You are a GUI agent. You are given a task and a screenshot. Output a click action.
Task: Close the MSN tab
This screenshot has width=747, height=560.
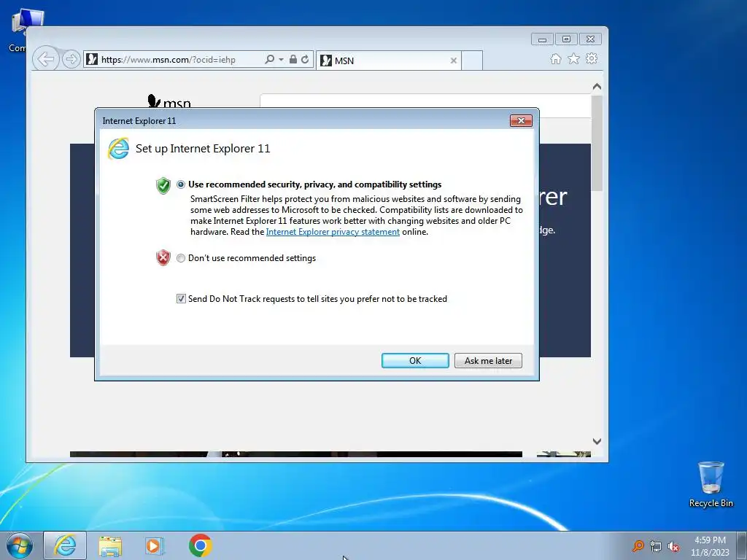pyautogui.click(x=454, y=61)
